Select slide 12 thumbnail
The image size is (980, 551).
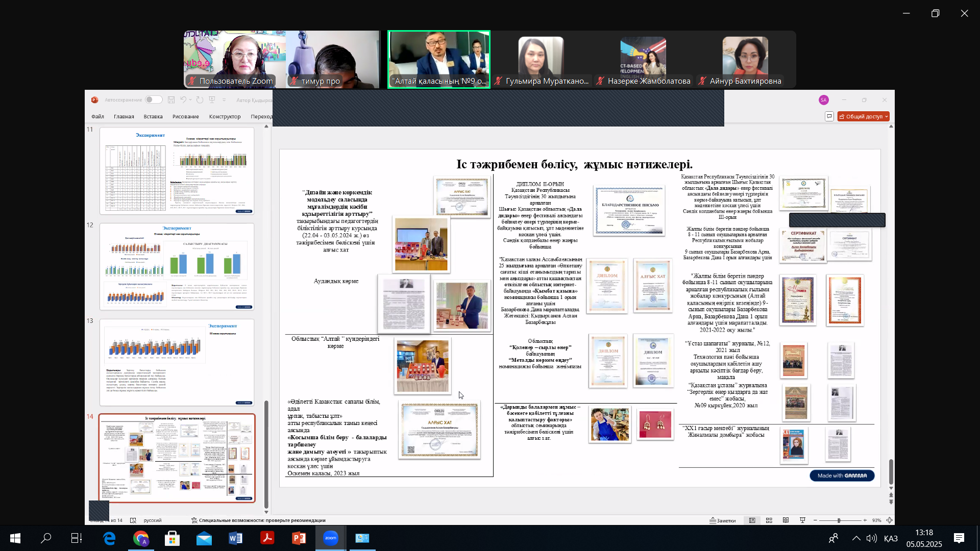[x=177, y=266]
